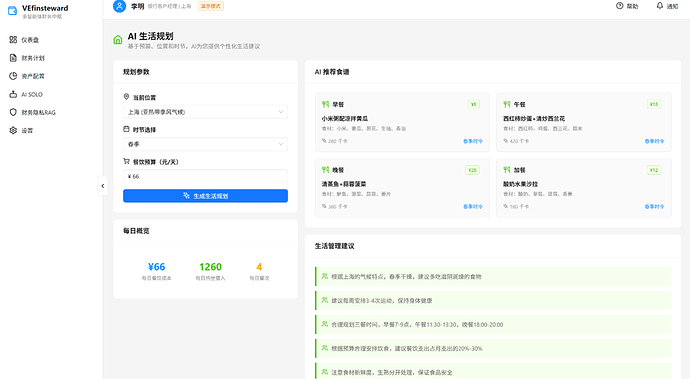
Task: Click the icon on the 20%-30% budget suggestion
Action: (x=325, y=348)
